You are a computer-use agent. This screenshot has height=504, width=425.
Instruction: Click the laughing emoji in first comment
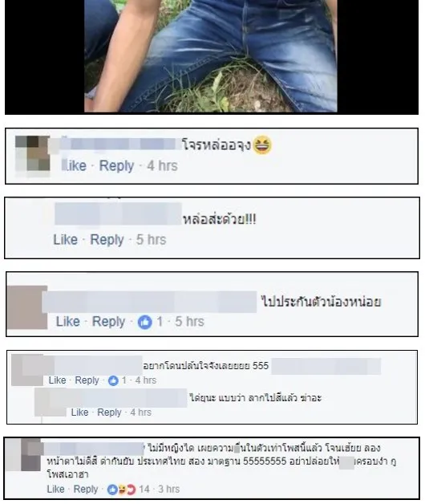click(x=262, y=145)
